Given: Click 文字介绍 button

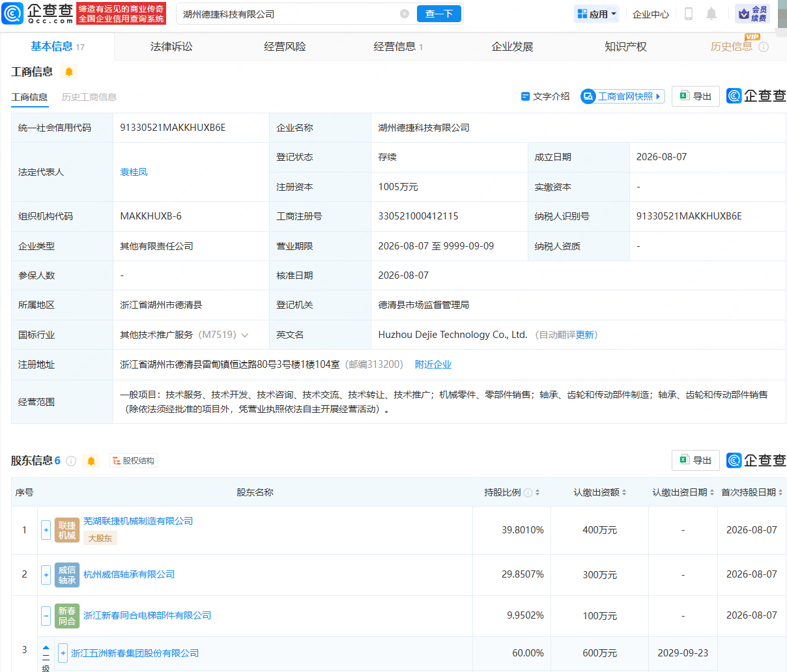Looking at the screenshot, I should (x=545, y=96).
